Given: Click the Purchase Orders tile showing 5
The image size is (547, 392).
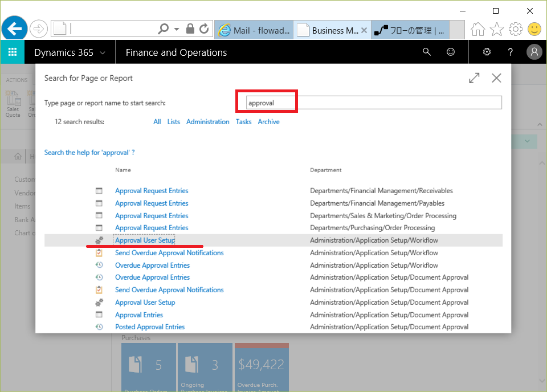Looking at the screenshot, I should coord(149,367).
